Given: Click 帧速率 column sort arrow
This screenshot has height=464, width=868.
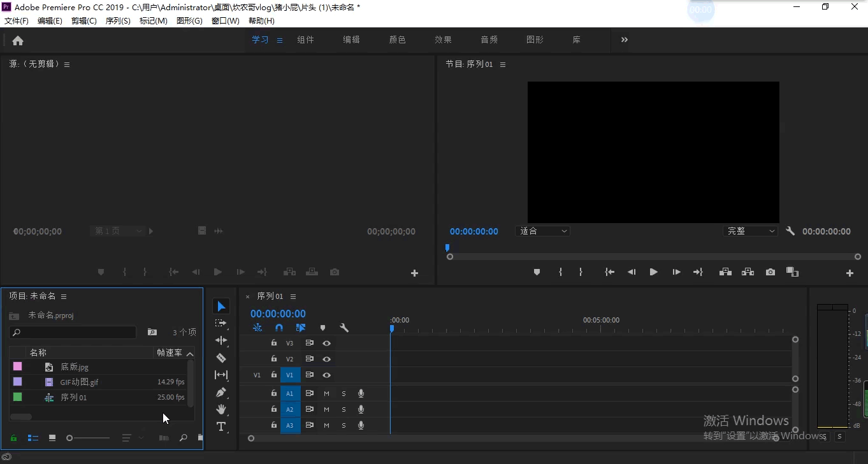Looking at the screenshot, I should point(190,353).
